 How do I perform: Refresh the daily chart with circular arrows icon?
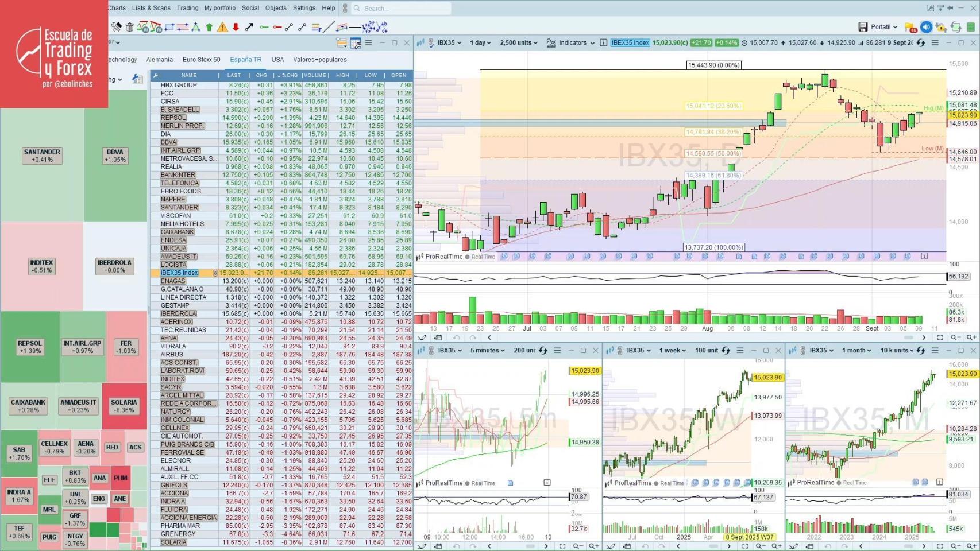pyautogui.click(x=921, y=42)
